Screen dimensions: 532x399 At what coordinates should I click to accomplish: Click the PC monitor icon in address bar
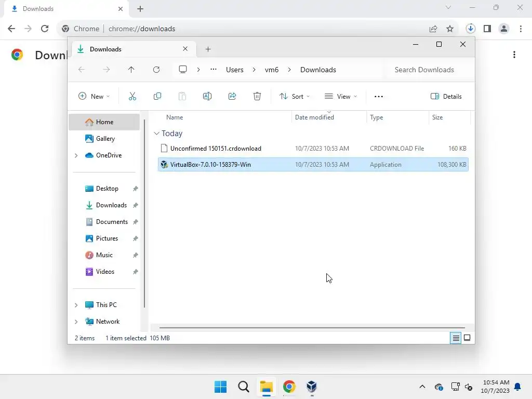[x=183, y=70]
